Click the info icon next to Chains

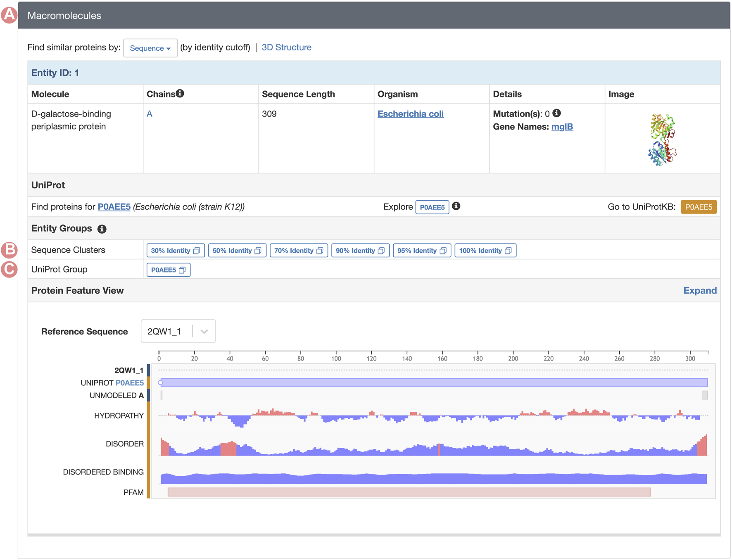180,94
